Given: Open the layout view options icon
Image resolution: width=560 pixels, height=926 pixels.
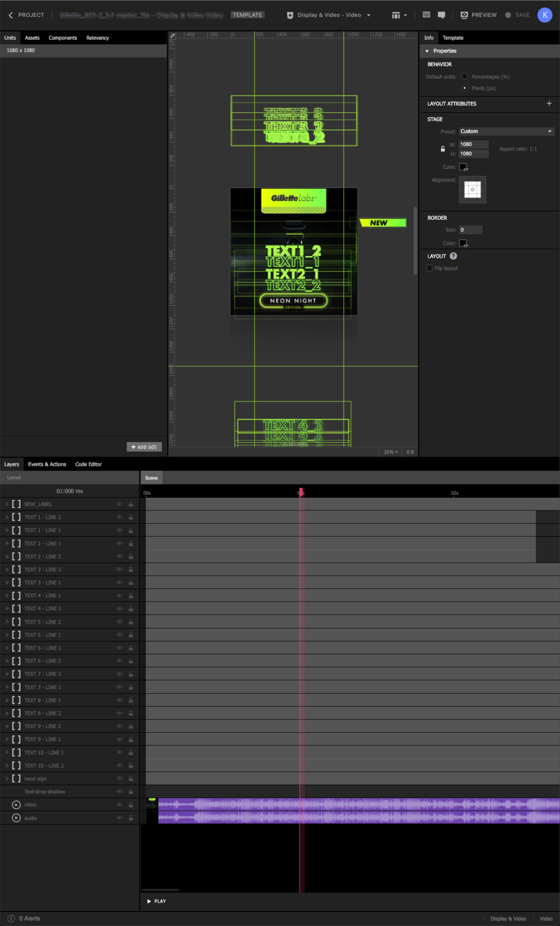Looking at the screenshot, I should [399, 15].
